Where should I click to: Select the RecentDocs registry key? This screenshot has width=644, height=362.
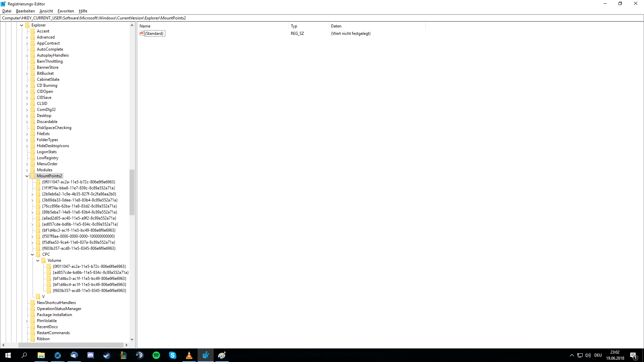click(x=47, y=327)
